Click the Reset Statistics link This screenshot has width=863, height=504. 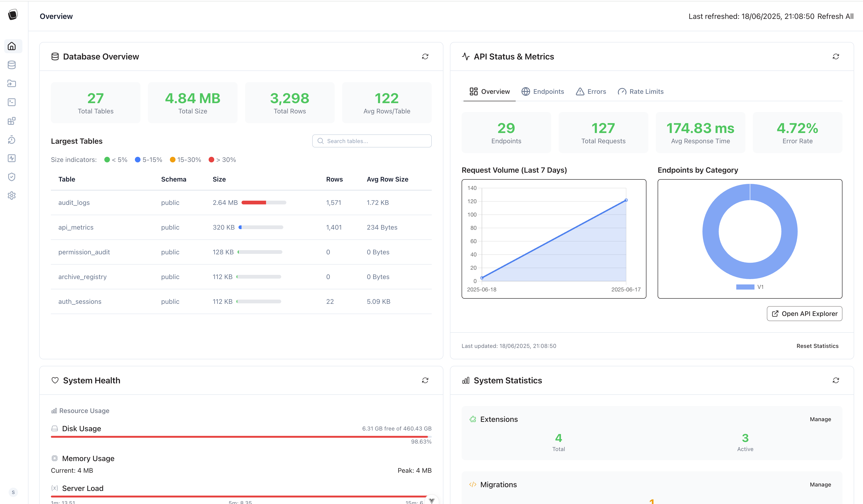coord(817,346)
